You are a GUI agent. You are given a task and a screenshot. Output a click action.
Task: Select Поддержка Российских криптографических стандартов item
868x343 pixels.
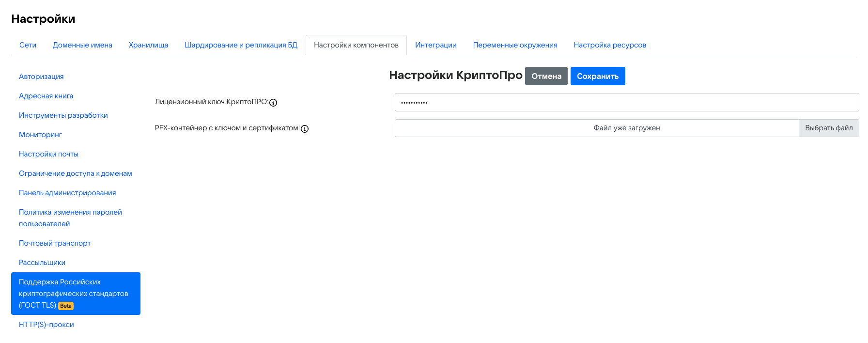click(76, 294)
